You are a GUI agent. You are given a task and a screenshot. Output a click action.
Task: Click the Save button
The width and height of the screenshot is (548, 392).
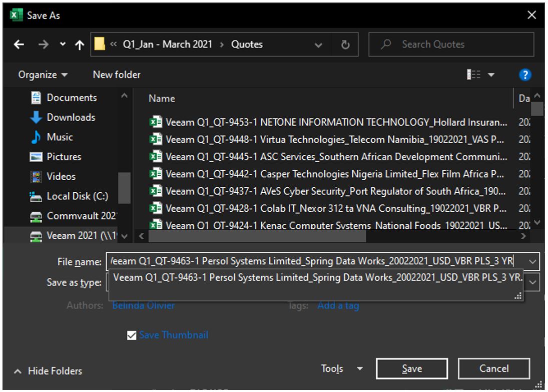411,369
